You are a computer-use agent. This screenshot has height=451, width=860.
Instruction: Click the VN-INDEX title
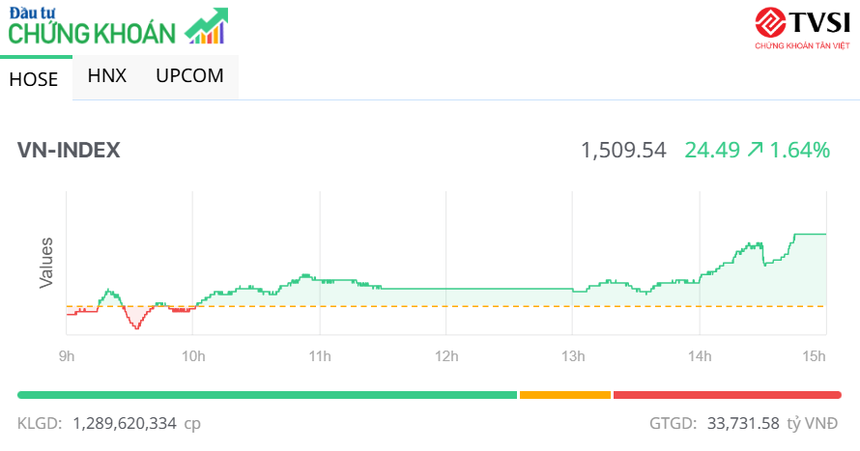[69, 150]
